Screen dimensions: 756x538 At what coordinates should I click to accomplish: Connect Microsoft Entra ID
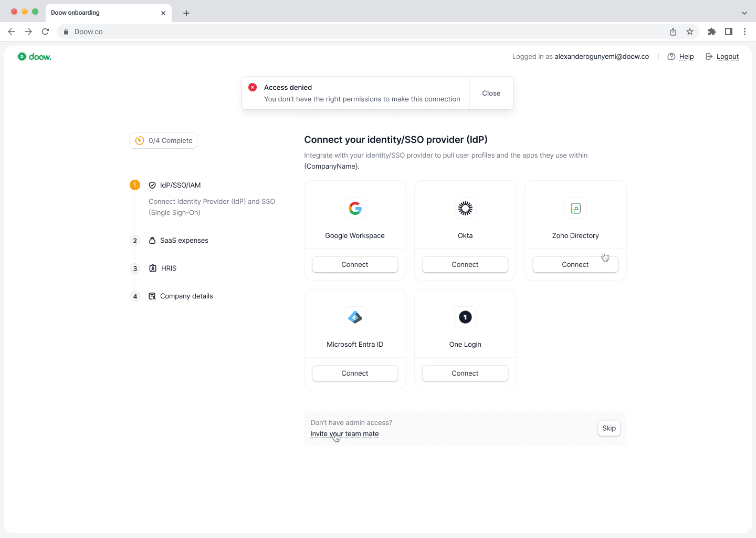coord(355,373)
